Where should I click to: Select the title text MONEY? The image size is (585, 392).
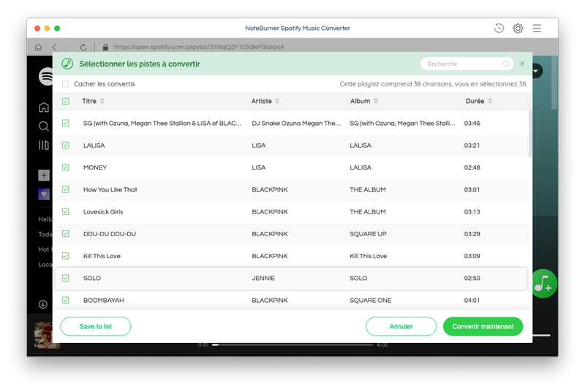(x=95, y=167)
